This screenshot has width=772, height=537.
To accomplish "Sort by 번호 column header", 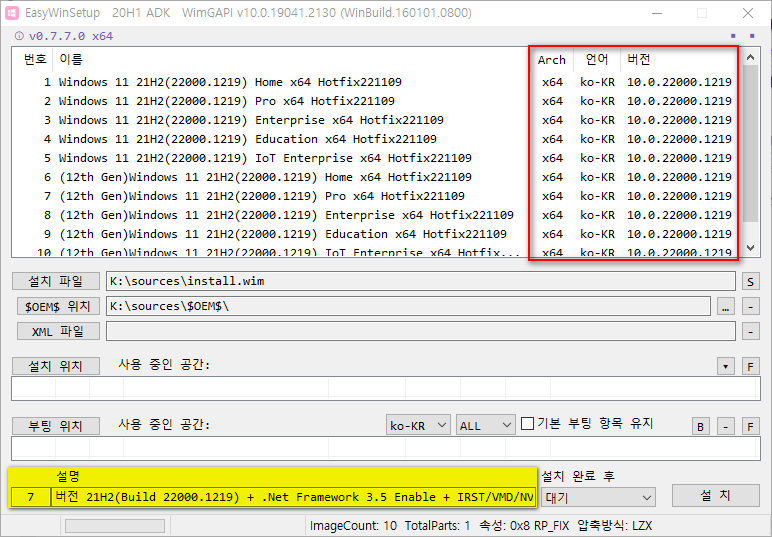I will tap(34, 60).
